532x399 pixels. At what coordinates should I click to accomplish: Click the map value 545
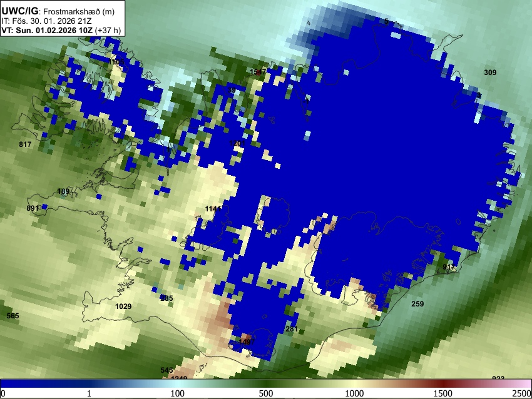tap(166, 370)
